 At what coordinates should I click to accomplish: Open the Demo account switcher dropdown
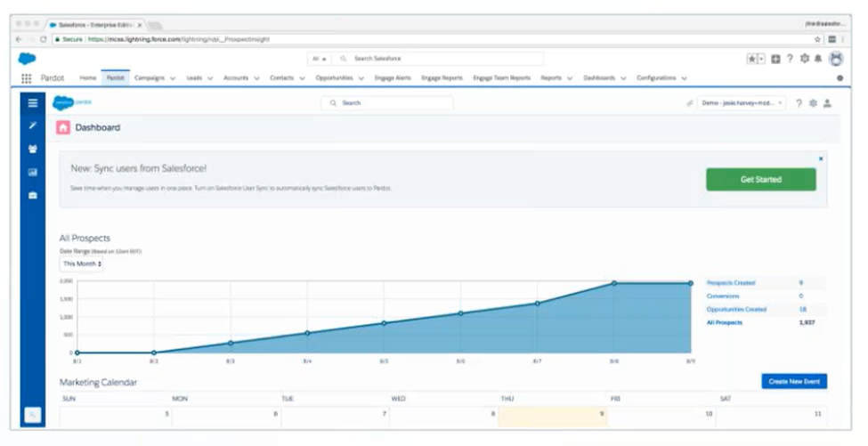741,103
